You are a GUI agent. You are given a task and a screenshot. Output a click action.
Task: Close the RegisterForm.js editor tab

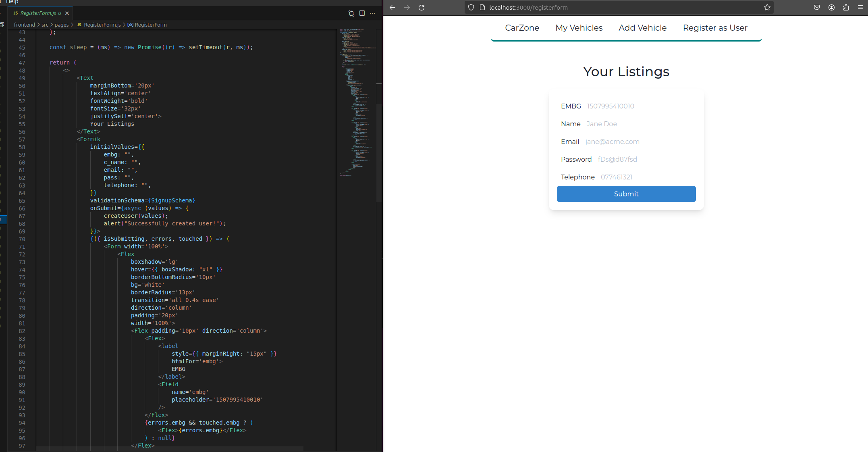[x=67, y=13]
